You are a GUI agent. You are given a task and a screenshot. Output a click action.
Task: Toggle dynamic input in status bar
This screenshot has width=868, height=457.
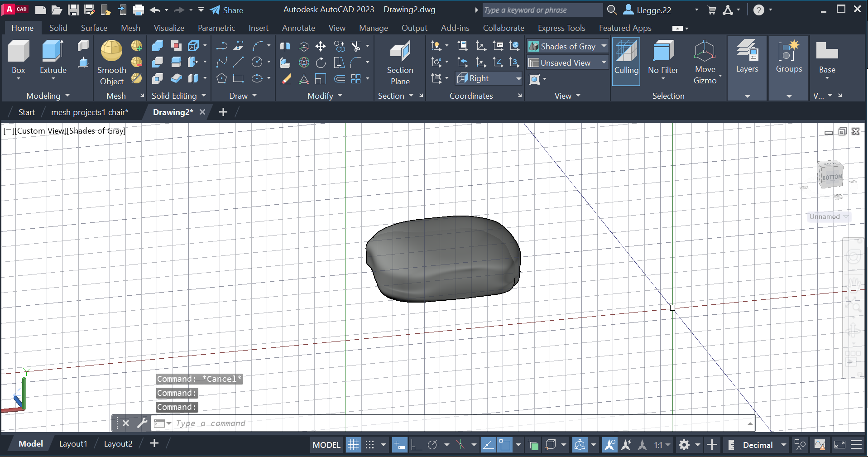(399, 445)
